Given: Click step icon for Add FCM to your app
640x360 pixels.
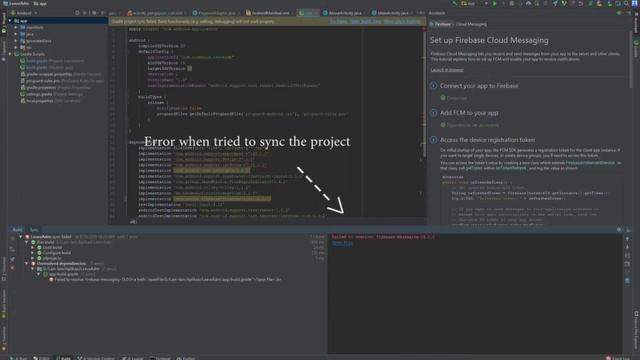Looking at the screenshot, I should click(x=433, y=113).
